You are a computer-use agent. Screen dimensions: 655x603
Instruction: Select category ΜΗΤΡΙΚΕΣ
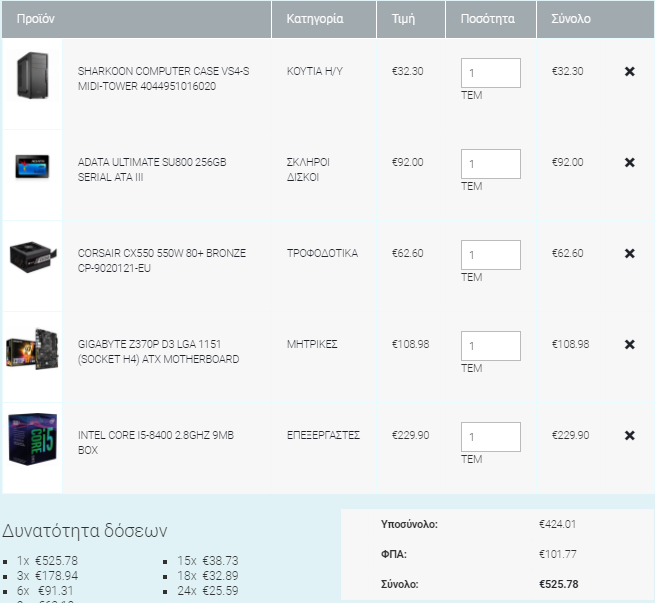[x=312, y=345]
